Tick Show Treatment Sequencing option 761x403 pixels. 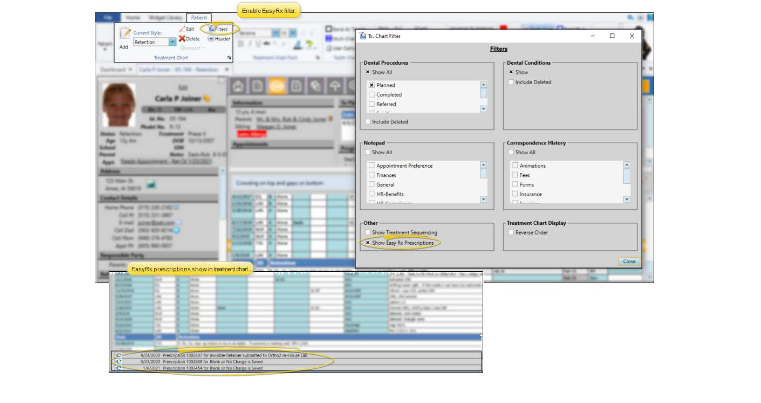click(368, 232)
